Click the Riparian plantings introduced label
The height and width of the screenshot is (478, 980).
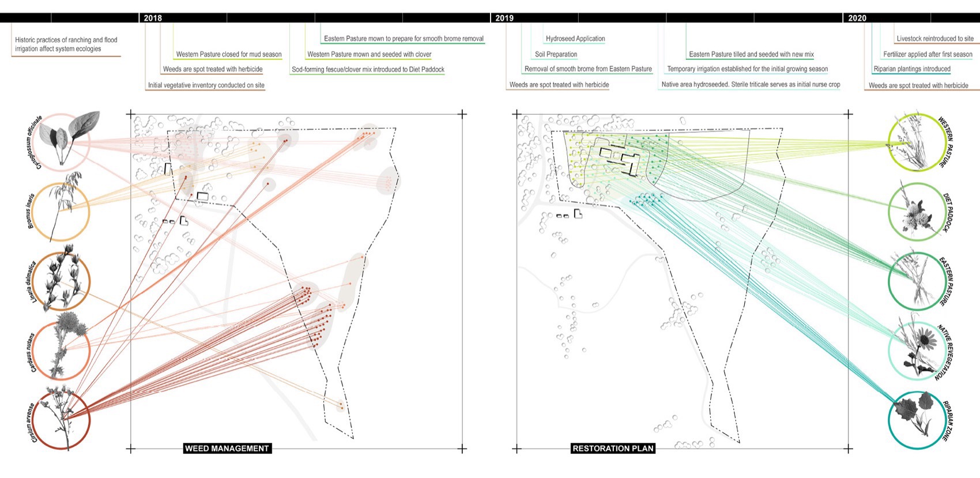point(911,69)
